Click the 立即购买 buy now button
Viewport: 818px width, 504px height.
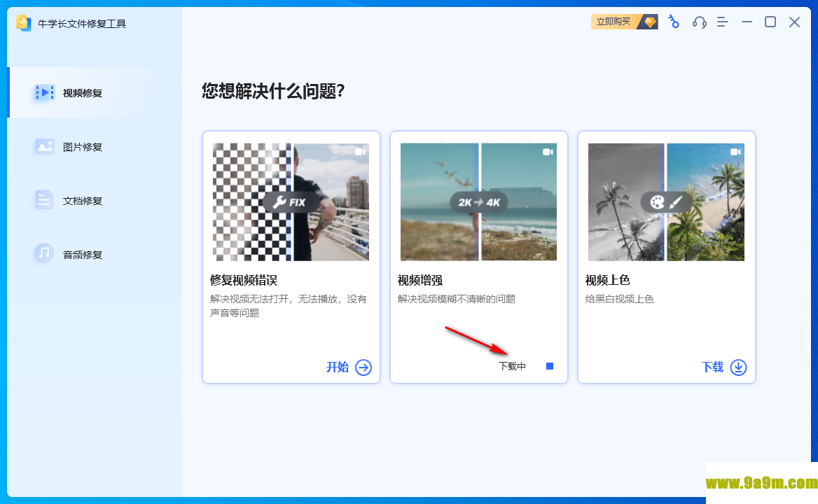(625, 22)
